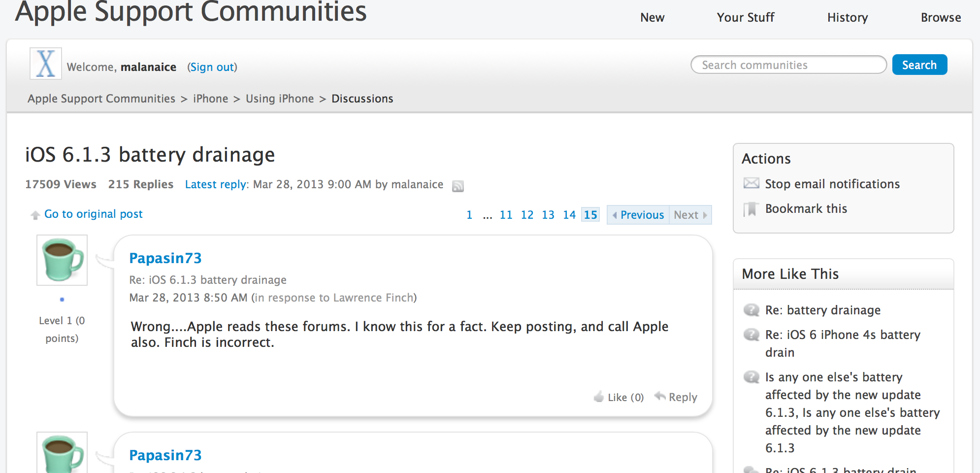980x473 pixels.
Task: Open the Browse menu
Action: tap(941, 18)
